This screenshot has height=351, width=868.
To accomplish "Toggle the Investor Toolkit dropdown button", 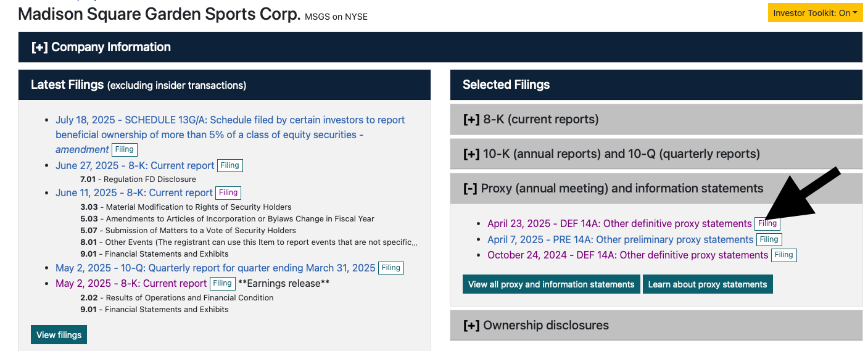I will point(815,13).
